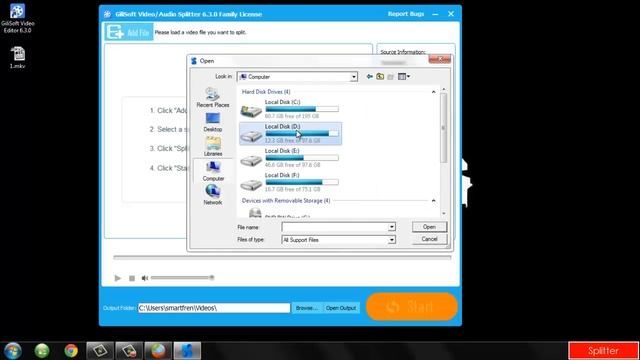This screenshot has height=360, width=640.
Task: Open Libraries in the places bar
Action: click(213, 147)
